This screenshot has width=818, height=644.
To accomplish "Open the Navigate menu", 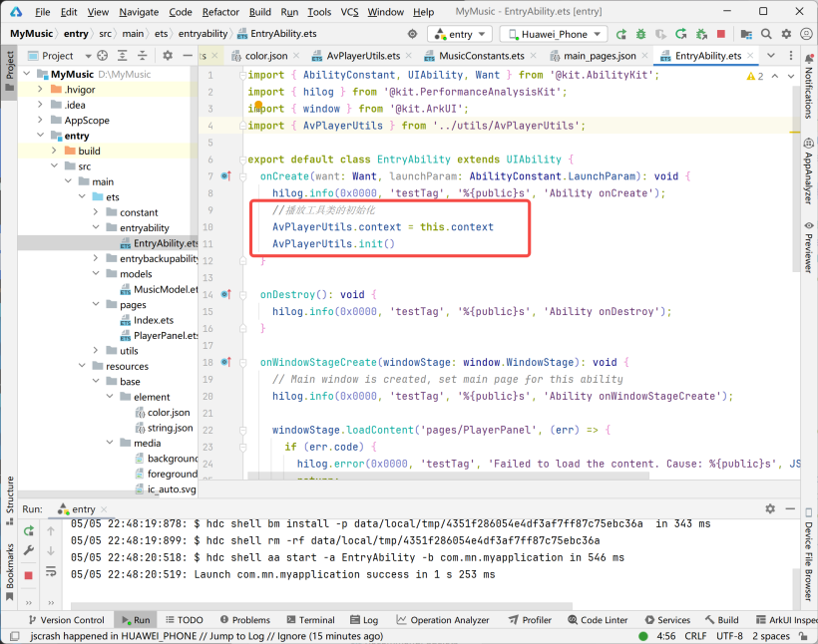I will [x=139, y=12].
